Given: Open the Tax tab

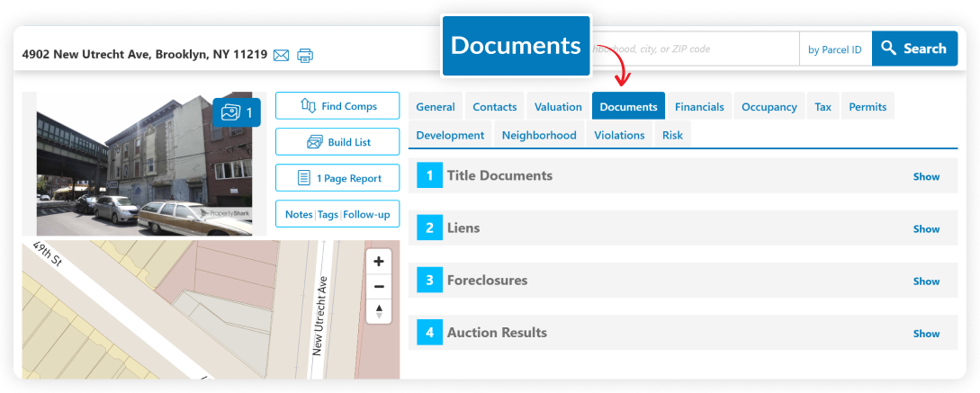Looking at the screenshot, I should [823, 106].
